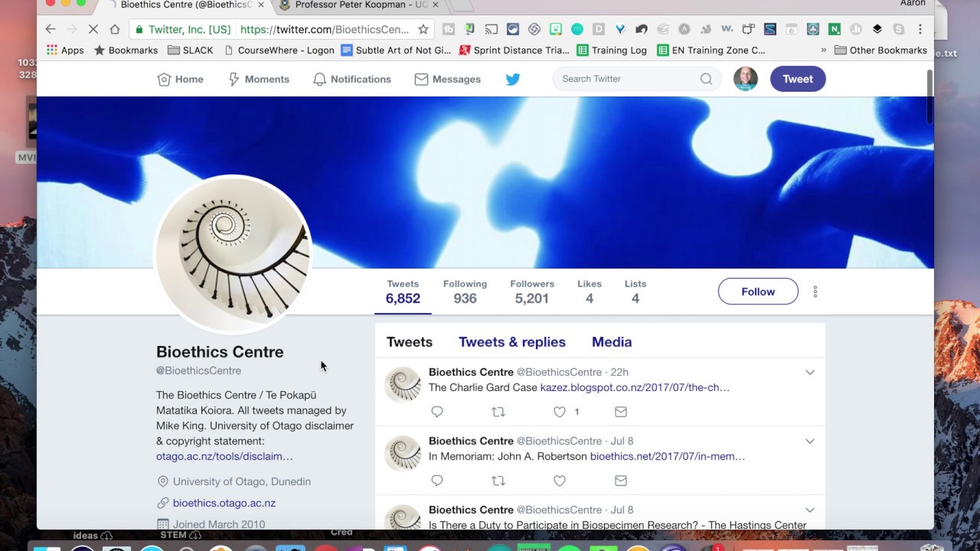980x551 pixels.
Task: Open bioethics.otago.ac.nz website link
Action: click(224, 503)
